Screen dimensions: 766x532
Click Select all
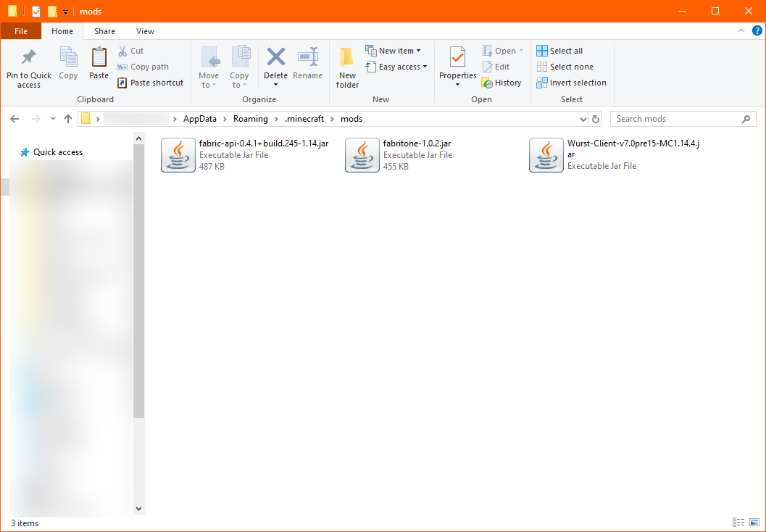(559, 51)
